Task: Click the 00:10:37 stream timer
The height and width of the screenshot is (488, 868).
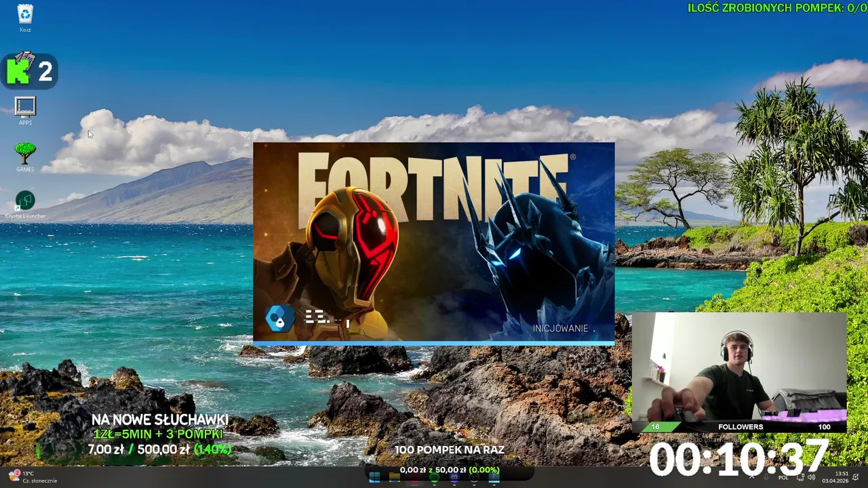Action: click(739, 457)
